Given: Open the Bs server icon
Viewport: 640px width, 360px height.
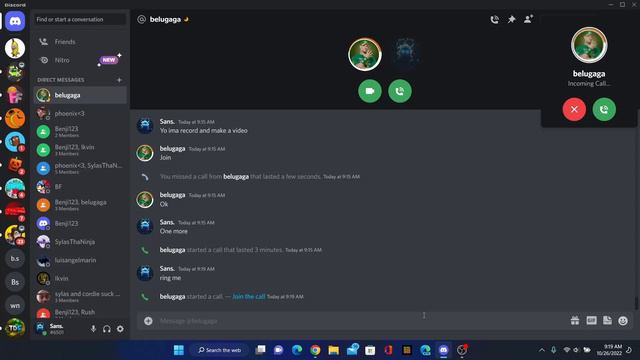Looking at the screenshot, I should [x=15, y=282].
